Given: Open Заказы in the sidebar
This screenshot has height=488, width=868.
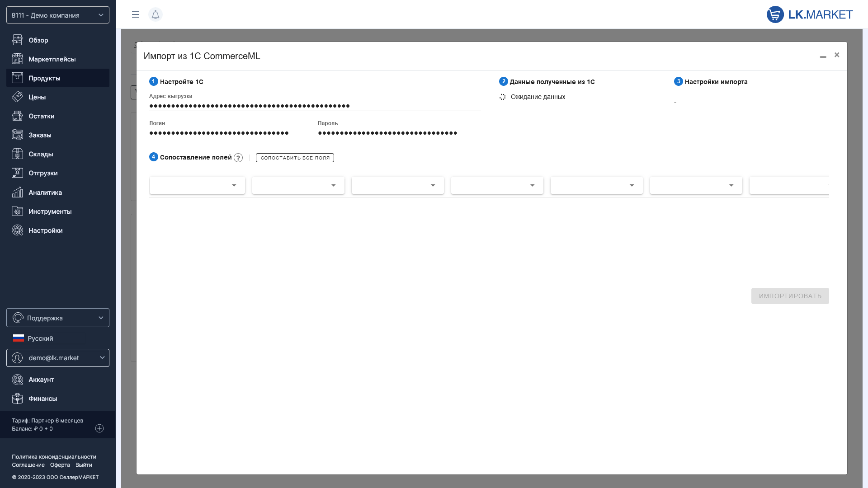Looking at the screenshot, I should pyautogui.click(x=58, y=135).
